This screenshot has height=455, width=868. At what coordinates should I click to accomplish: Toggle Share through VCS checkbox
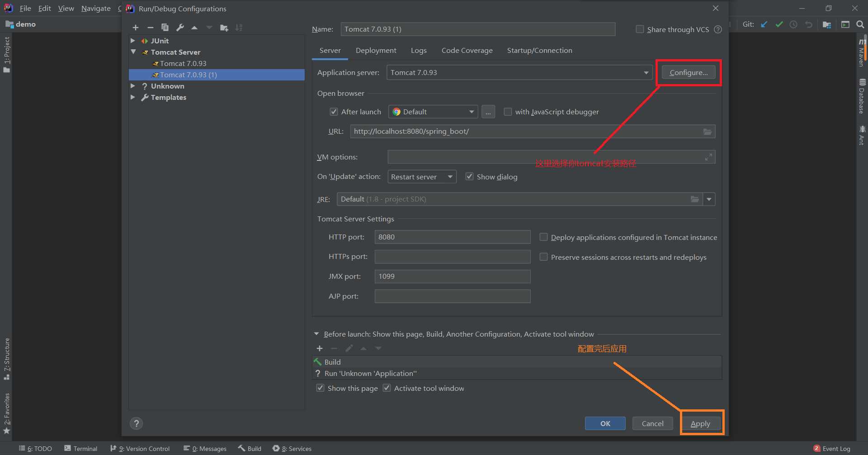640,29
